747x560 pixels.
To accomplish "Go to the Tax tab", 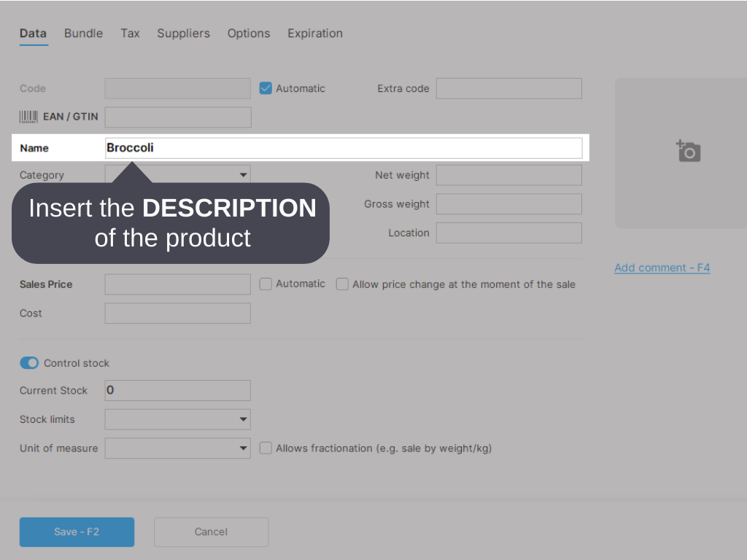I will [130, 34].
